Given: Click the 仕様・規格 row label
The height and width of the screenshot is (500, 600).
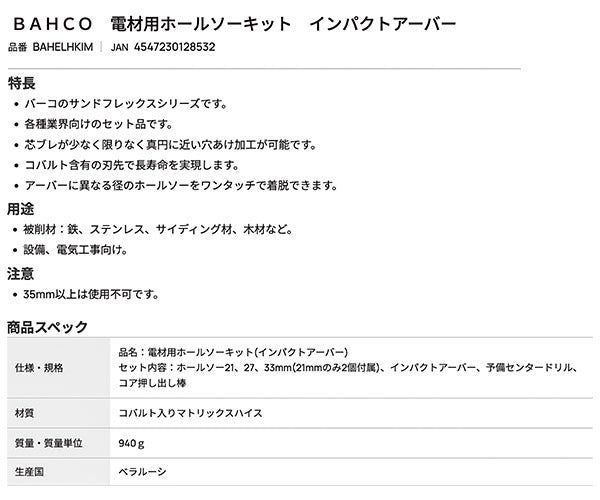Looking at the screenshot, I should pos(40,367).
